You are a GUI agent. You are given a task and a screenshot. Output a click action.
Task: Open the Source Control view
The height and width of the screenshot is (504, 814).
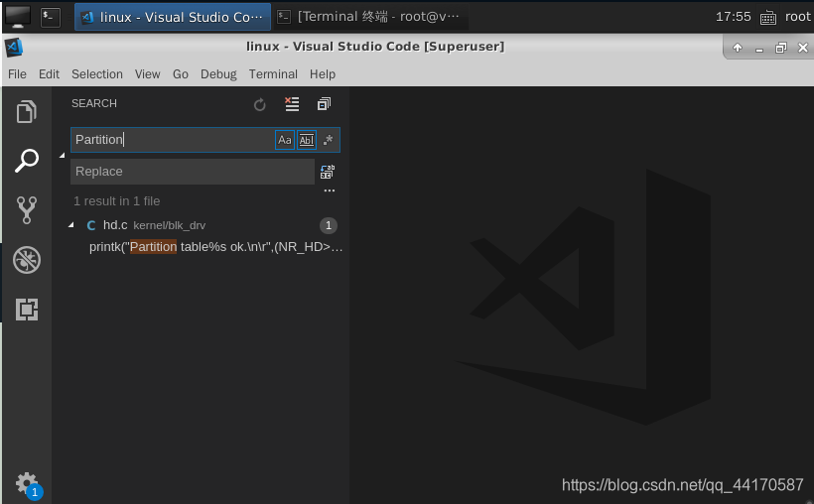(x=27, y=209)
